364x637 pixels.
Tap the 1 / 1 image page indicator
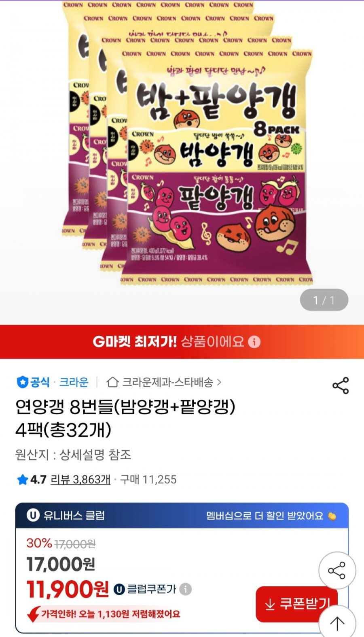(x=324, y=300)
